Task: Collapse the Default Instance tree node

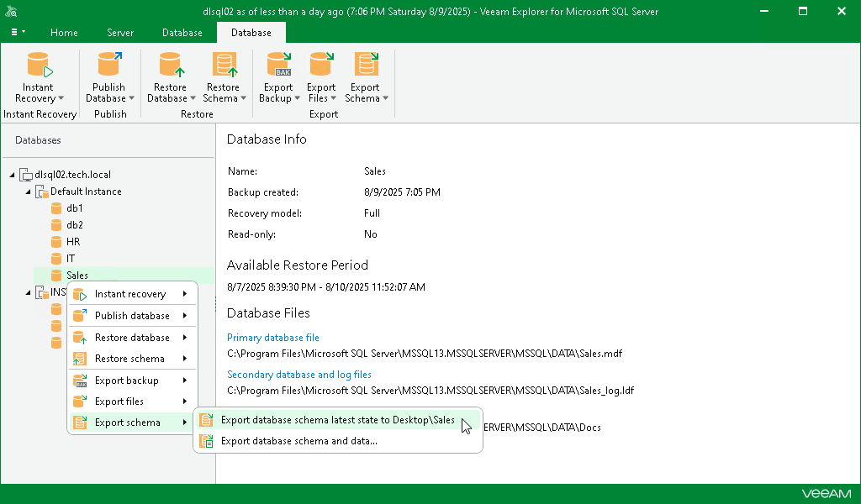Action: click(27, 191)
